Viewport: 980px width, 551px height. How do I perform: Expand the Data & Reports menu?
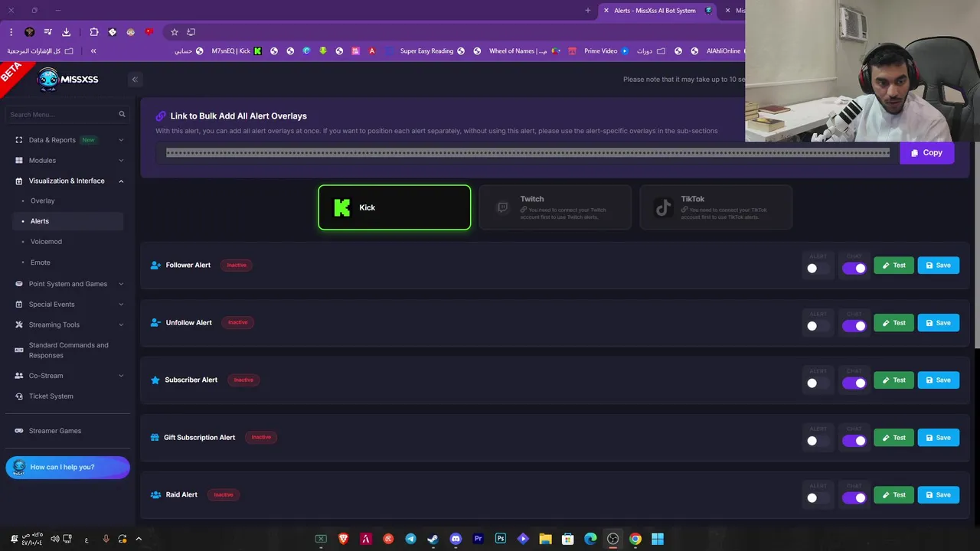click(x=68, y=140)
